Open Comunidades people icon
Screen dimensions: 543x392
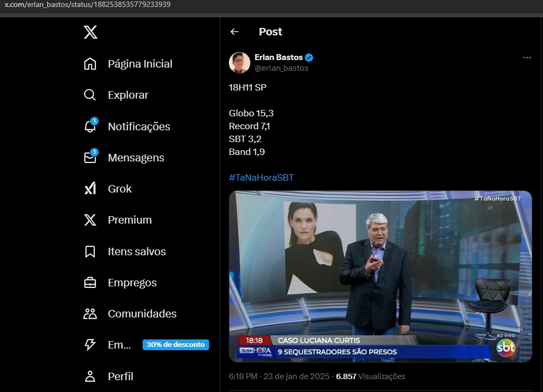(x=90, y=314)
